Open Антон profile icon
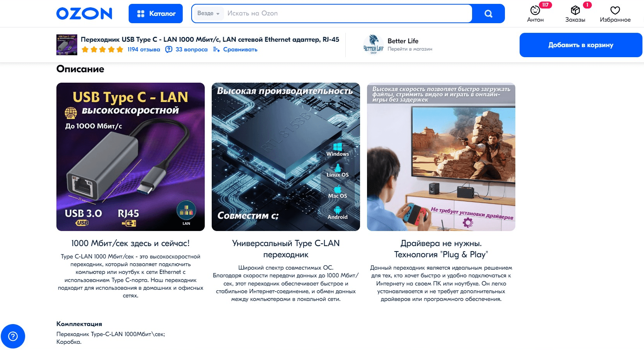 click(x=535, y=11)
